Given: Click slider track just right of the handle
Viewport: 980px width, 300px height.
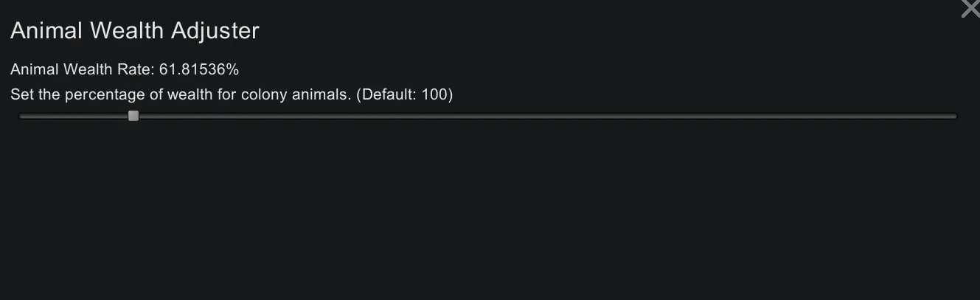Looking at the screenshot, I should [x=149, y=116].
